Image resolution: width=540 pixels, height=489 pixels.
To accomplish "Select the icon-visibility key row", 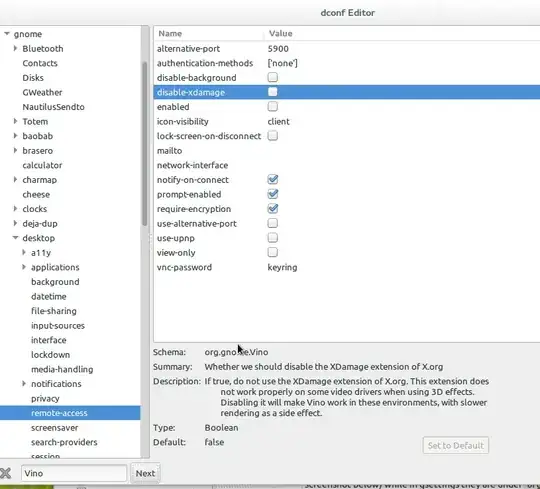I will [x=347, y=122].
